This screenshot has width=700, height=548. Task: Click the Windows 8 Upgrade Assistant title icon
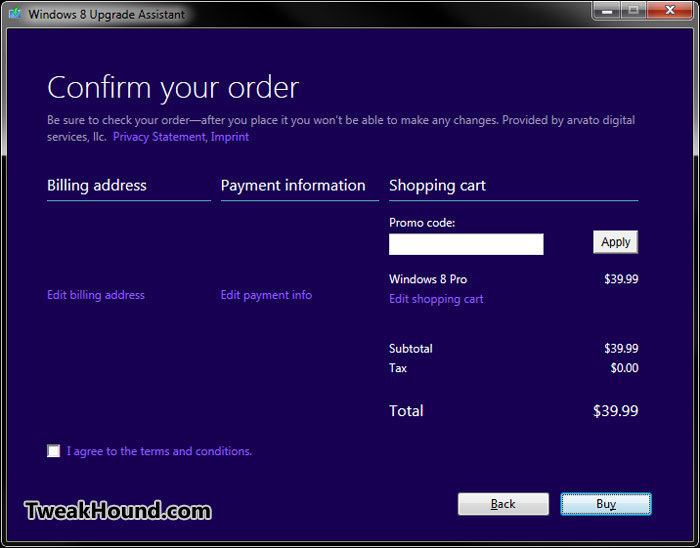(x=15, y=13)
